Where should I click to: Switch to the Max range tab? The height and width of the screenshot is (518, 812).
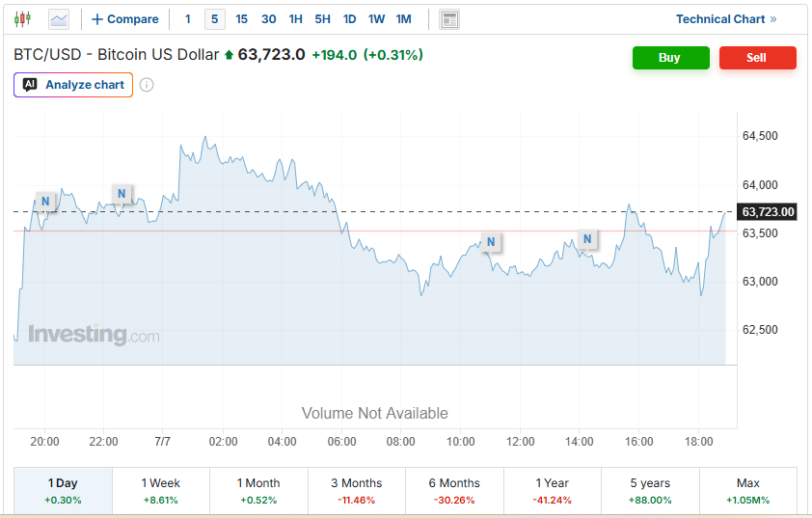[747, 491]
